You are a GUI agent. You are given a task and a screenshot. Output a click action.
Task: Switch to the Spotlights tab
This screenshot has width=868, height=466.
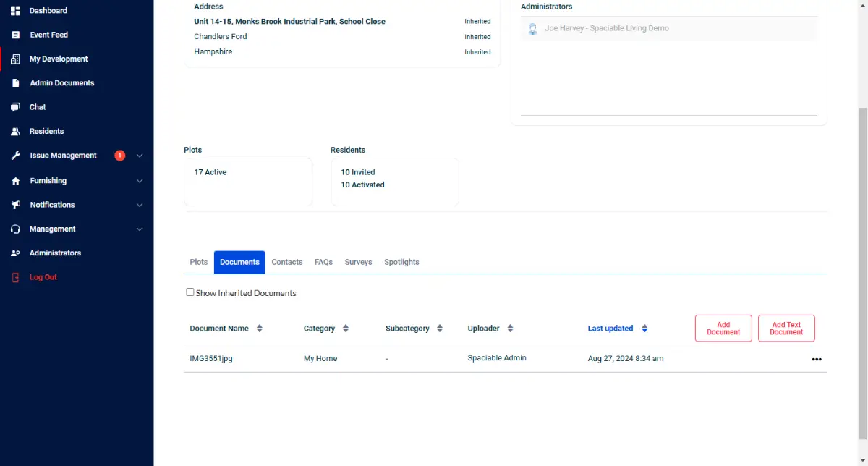click(x=401, y=262)
